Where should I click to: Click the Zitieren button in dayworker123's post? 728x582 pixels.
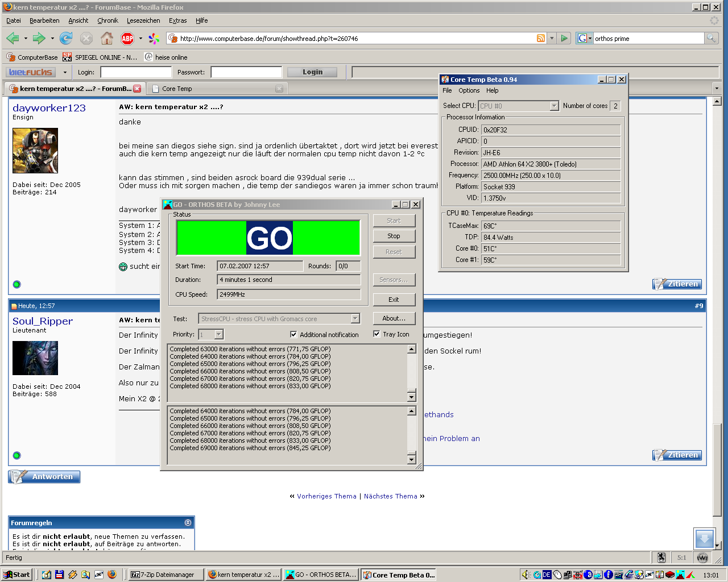[677, 284]
